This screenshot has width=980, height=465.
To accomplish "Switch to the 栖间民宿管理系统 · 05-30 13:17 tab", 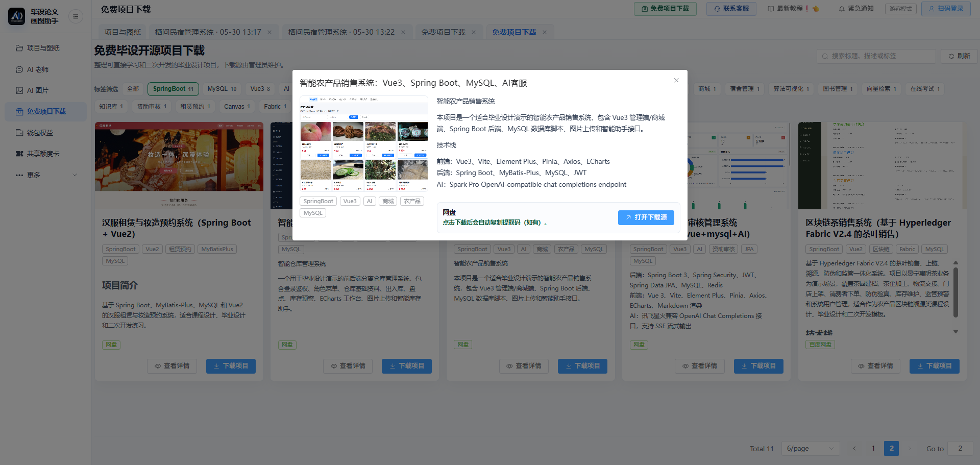I will click(208, 32).
